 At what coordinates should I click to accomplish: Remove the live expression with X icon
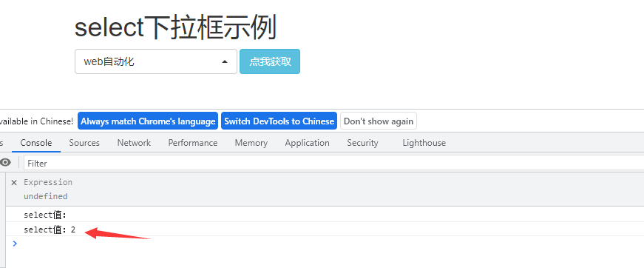point(14,183)
